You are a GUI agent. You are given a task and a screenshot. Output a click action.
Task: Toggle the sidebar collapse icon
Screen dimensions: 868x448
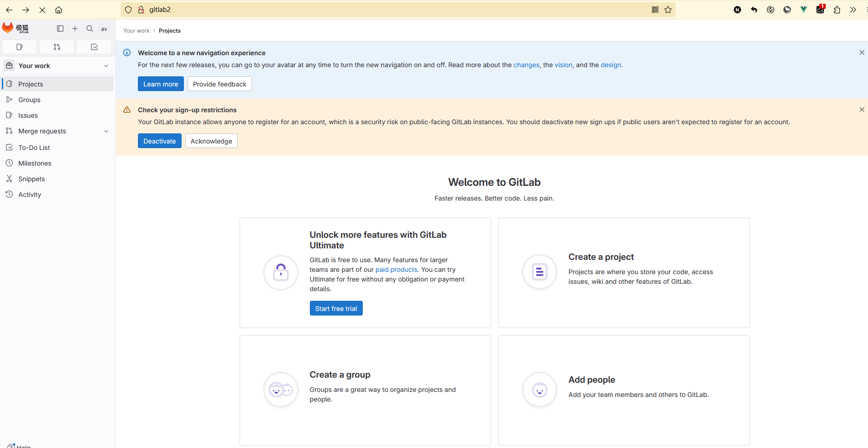click(x=60, y=29)
